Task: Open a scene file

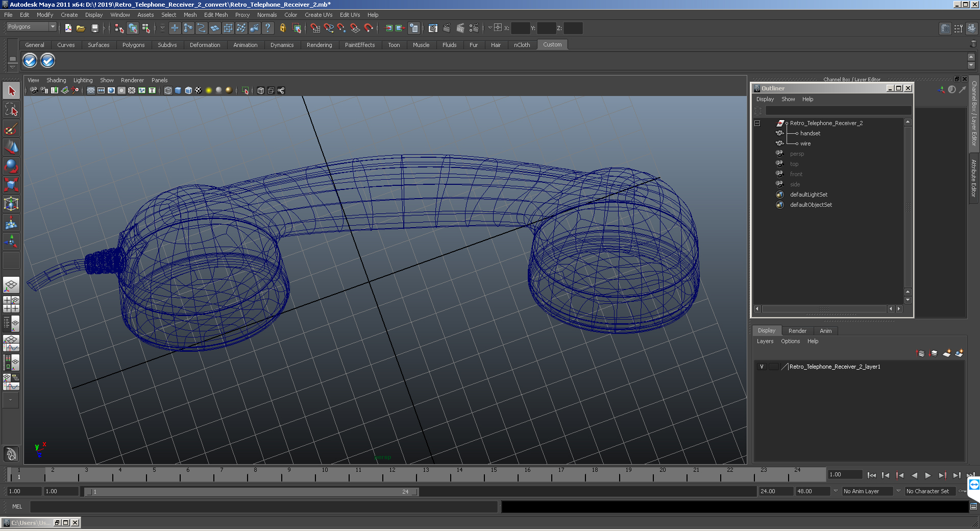Action: (81, 28)
